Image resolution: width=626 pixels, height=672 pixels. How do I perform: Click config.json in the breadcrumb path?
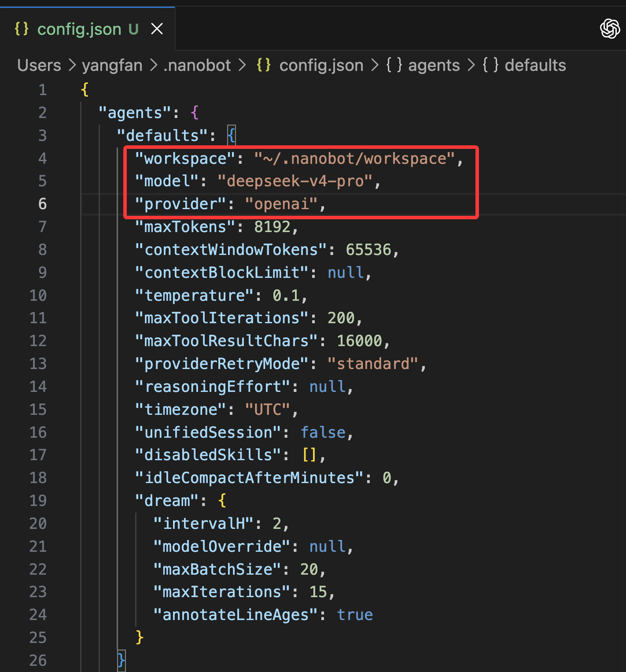click(x=321, y=65)
